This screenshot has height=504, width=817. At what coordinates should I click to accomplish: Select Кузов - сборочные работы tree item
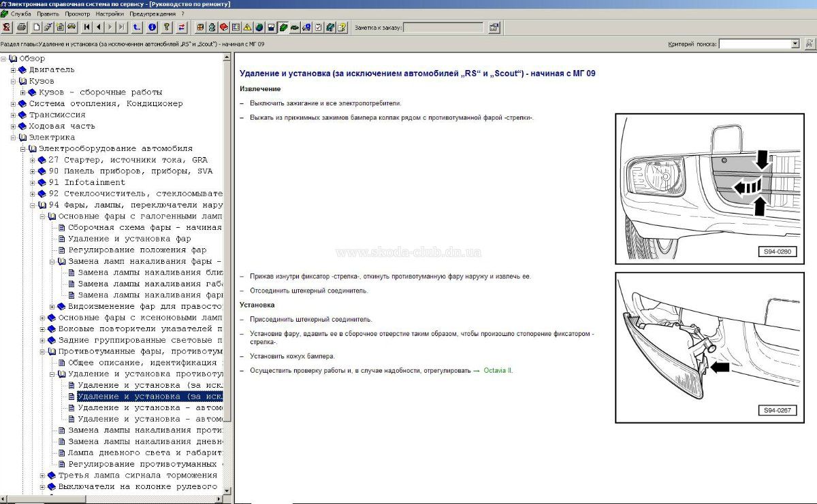(x=100, y=93)
